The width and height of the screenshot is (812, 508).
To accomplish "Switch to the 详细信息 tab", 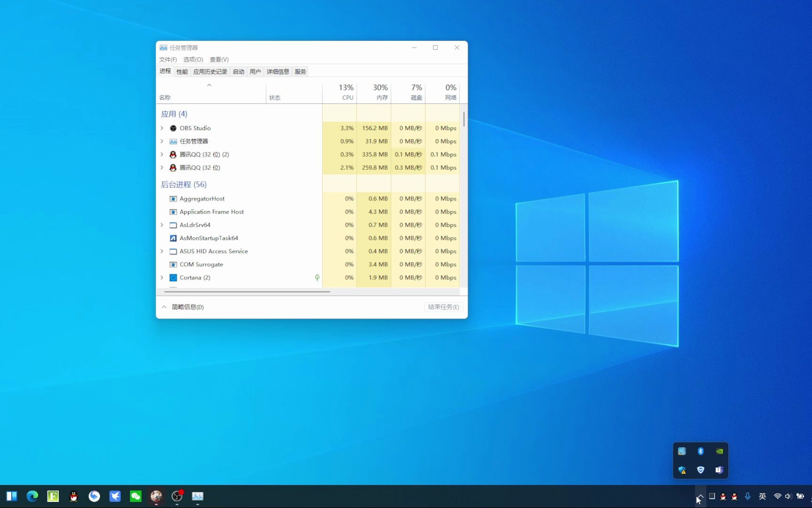I will [278, 71].
